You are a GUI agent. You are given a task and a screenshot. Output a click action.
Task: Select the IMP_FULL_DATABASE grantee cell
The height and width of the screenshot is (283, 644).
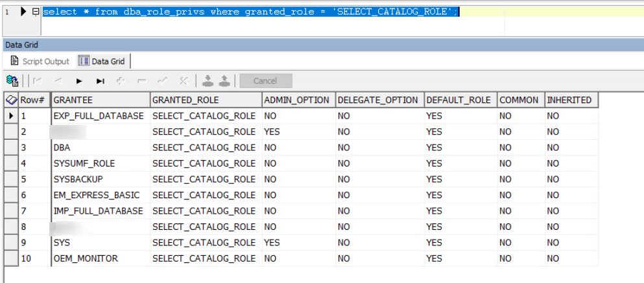(x=101, y=211)
